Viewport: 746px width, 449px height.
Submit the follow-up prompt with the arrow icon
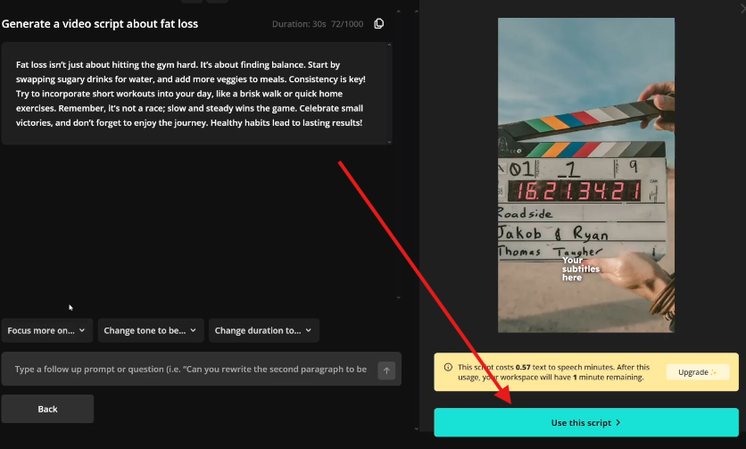[386, 371]
